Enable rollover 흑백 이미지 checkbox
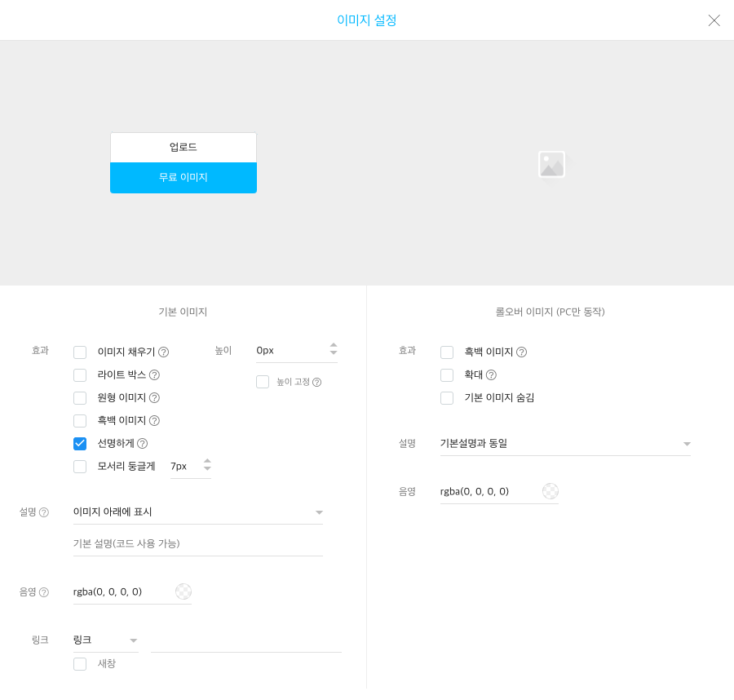Image resolution: width=734 pixels, height=700 pixels. pyautogui.click(x=447, y=352)
